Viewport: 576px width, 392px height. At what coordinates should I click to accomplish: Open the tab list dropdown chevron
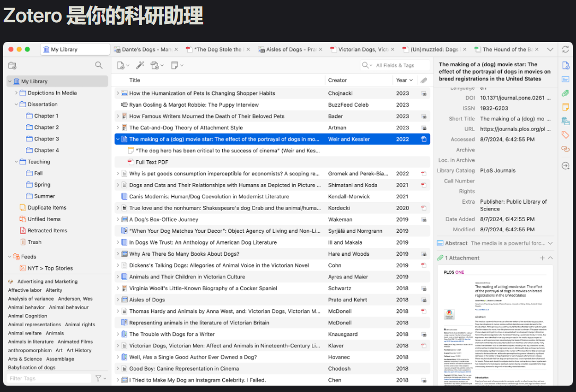coord(550,49)
